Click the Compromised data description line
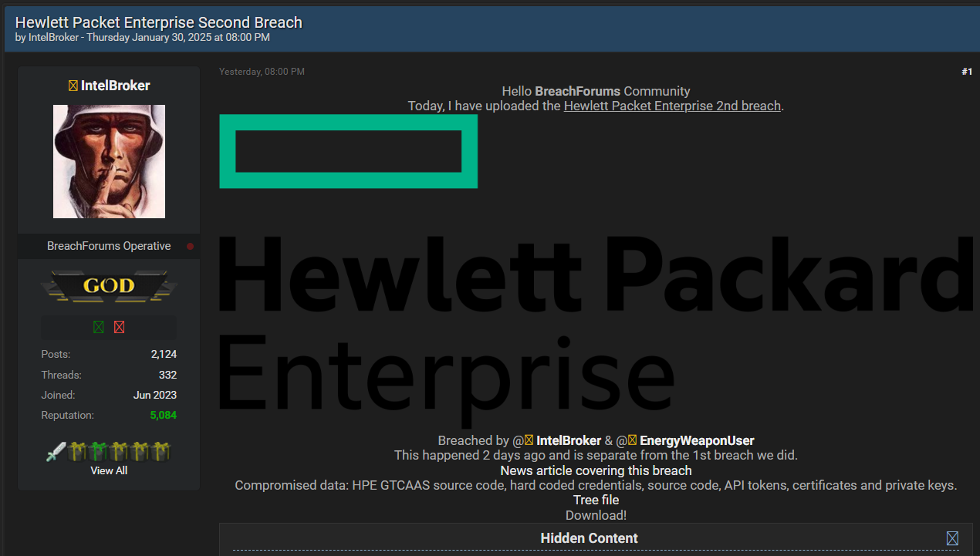 596,485
